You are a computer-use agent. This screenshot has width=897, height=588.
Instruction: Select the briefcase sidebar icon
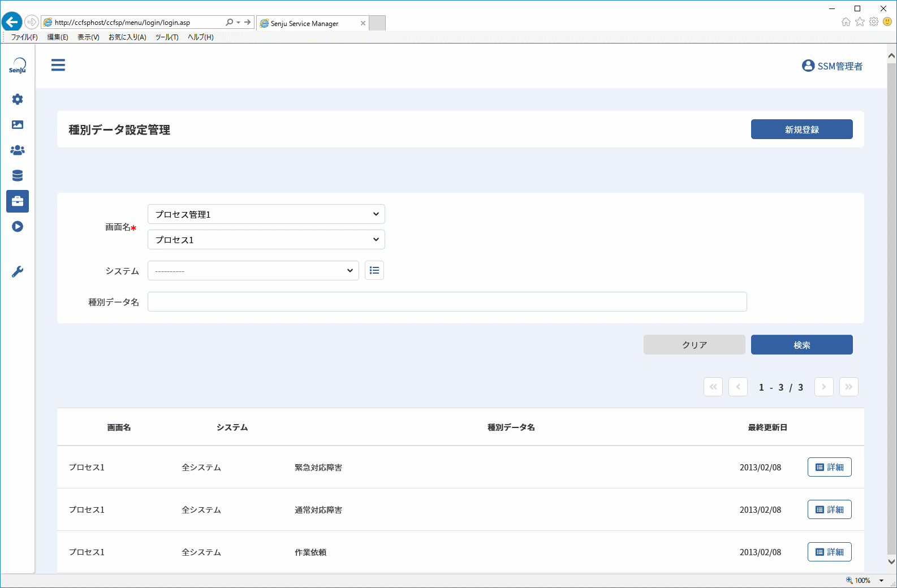(18, 201)
